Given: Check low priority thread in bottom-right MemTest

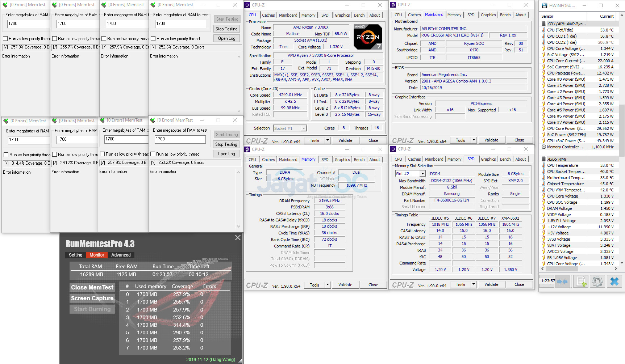Looking at the screenshot, I should click(153, 154).
